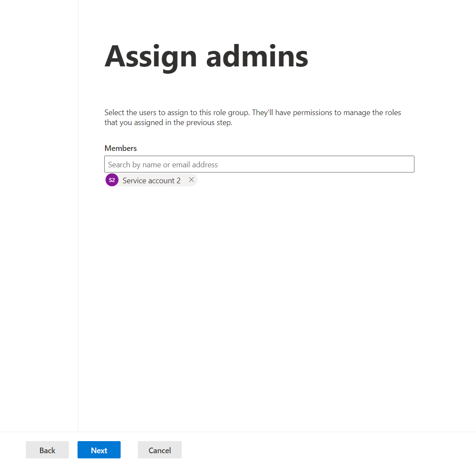Delete the selected member via cross icon

click(191, 180)
